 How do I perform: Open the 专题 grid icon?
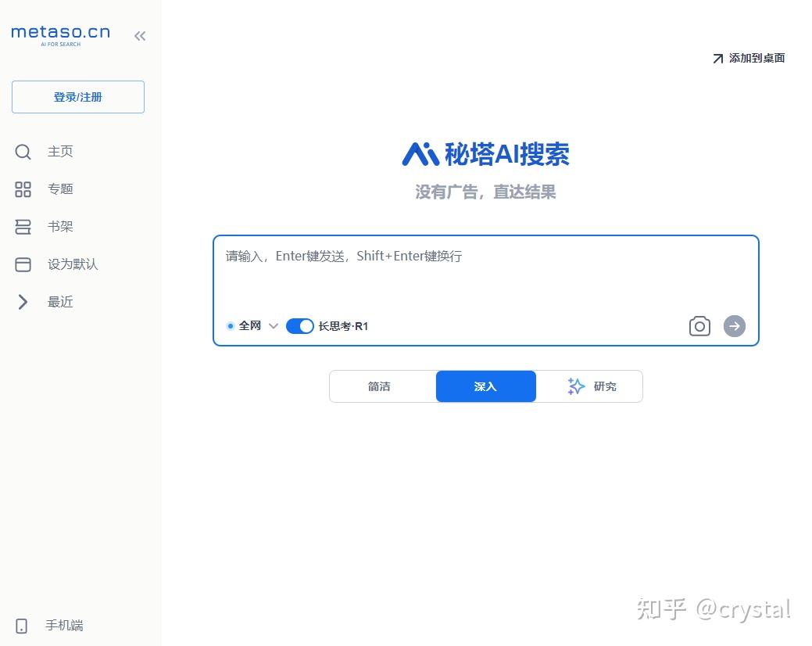click(x=23, y=189)
